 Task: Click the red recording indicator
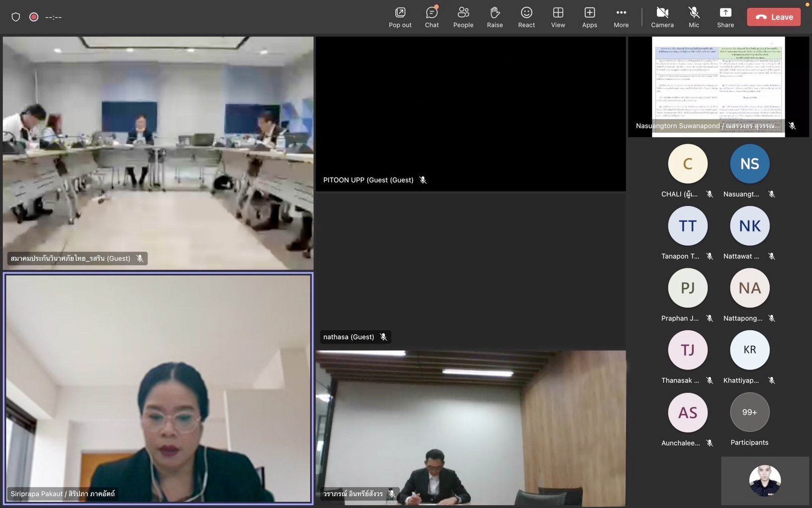(x=34, y=17)
